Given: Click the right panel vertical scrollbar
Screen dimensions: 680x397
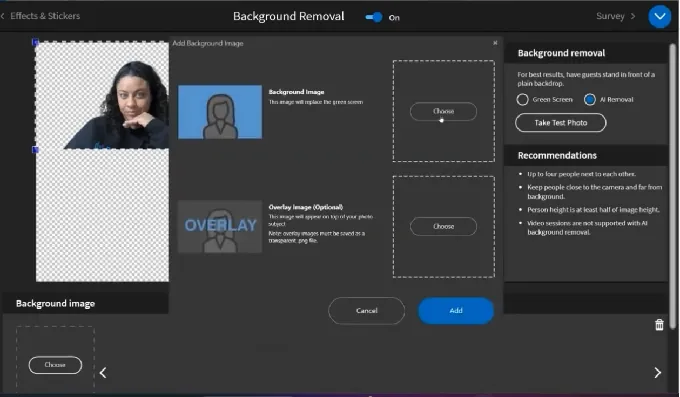Looking at the screenshot, I should (x=673, y=187).
